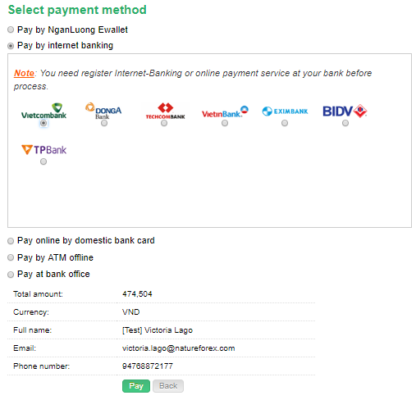Click the TPBank logo
Viewport: 416px width, 400px height.
[x=44, y=150]
